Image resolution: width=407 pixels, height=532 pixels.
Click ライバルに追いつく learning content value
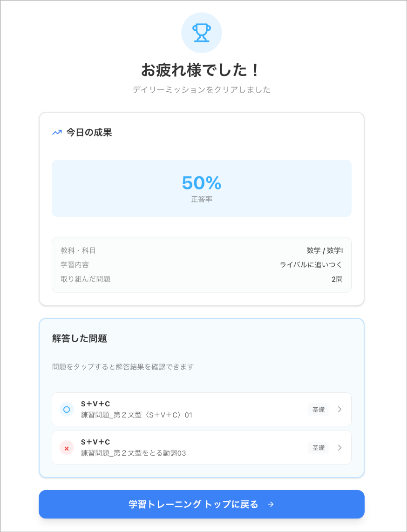311,265
